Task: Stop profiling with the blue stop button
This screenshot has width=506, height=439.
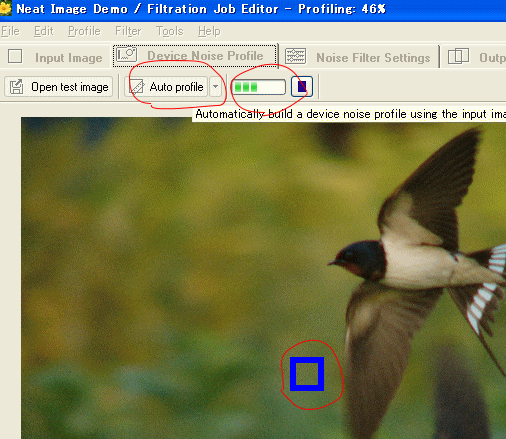Action: coord(302,87)
